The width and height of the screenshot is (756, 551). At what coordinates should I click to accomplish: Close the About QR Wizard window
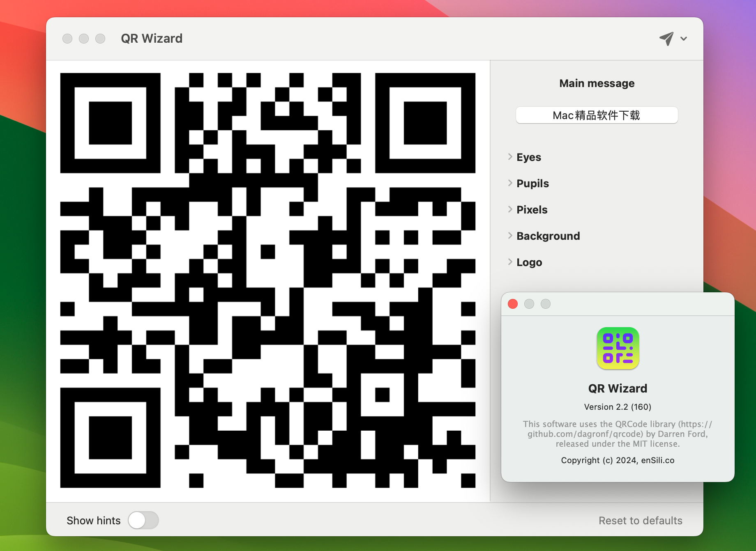click(513, 304)
